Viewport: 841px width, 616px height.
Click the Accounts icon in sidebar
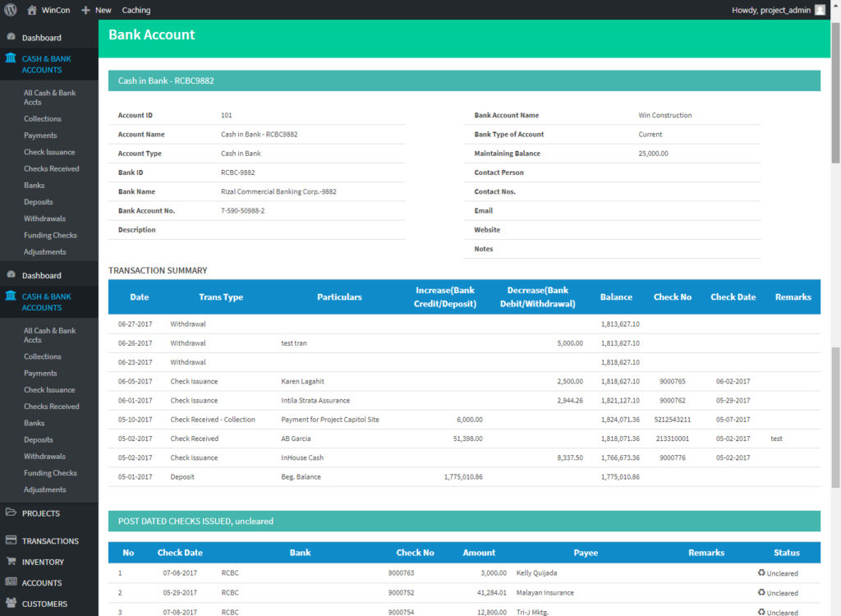click(11, 582)
